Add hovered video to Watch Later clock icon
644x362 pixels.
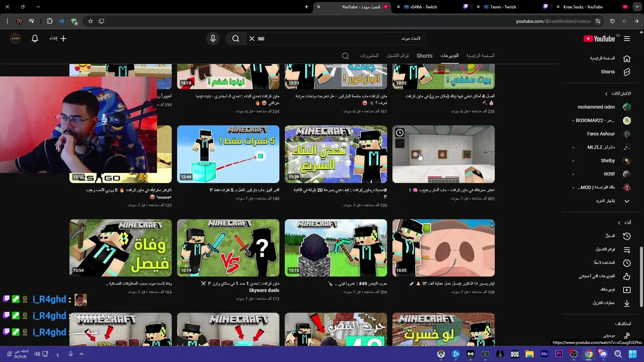point(399,133)
